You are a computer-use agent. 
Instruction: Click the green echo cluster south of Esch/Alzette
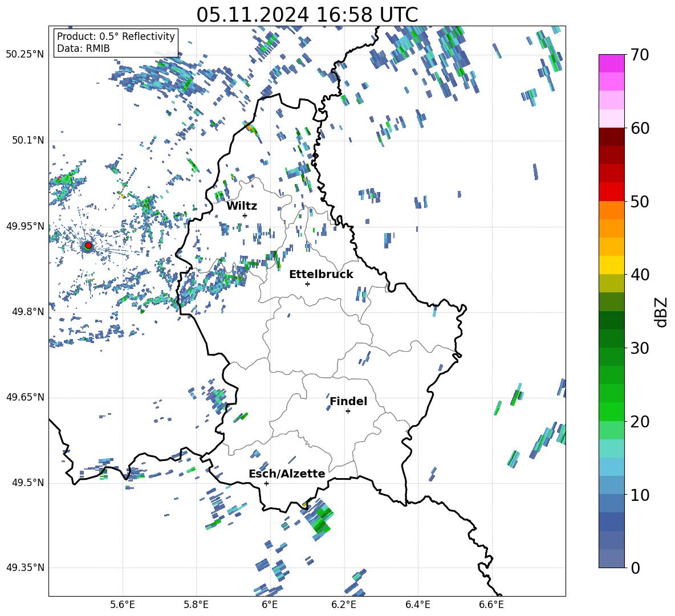pyautogui.click(x=320, y=518)
